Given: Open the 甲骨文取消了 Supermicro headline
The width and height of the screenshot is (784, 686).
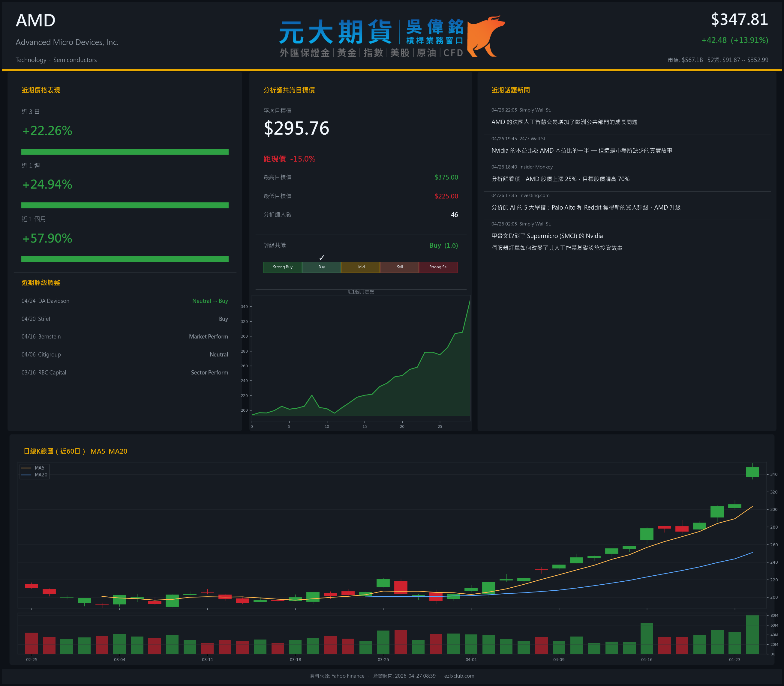Looking at the screenshot, I should (557, 242).
